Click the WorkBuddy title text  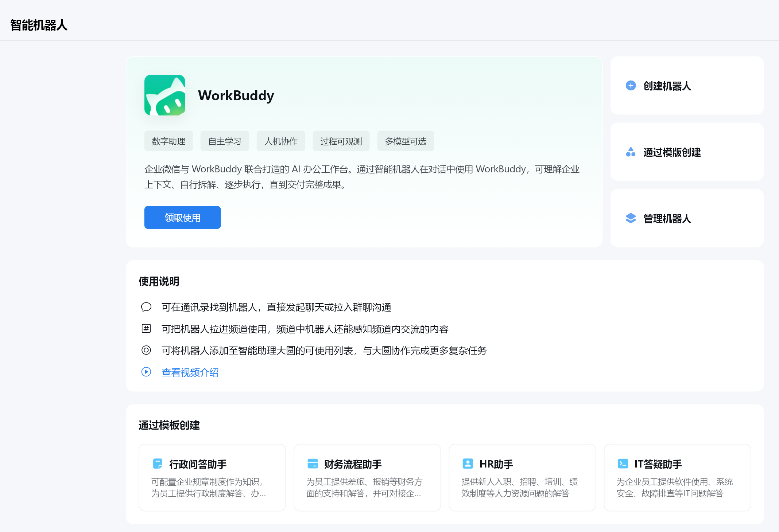point(236,96)
